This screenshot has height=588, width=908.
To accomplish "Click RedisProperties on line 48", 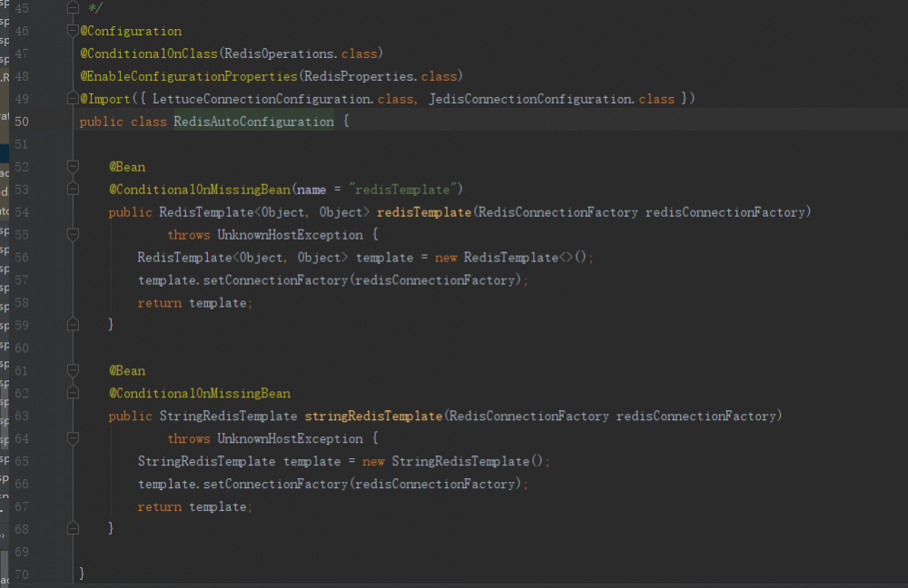I will (359, 76).
